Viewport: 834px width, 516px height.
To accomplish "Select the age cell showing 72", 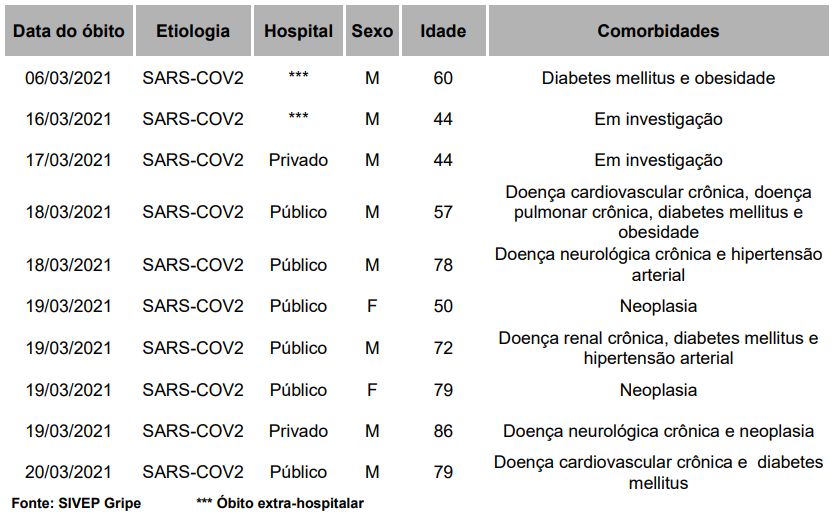I will 443,348.
